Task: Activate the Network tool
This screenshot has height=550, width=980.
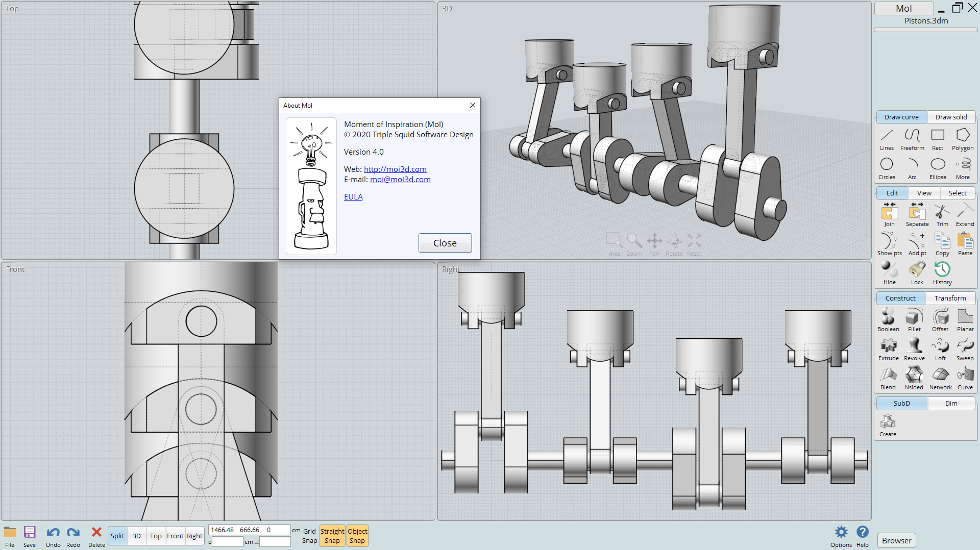Action: click(x=940, y=378)
